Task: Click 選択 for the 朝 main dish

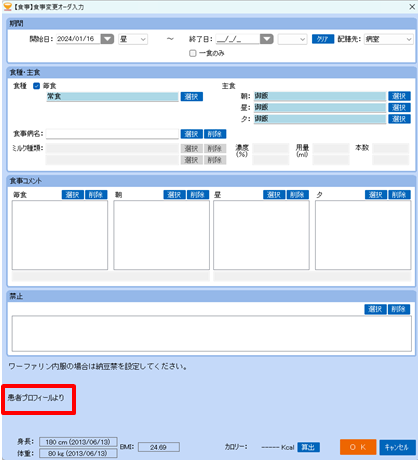Action: (399, 96)
